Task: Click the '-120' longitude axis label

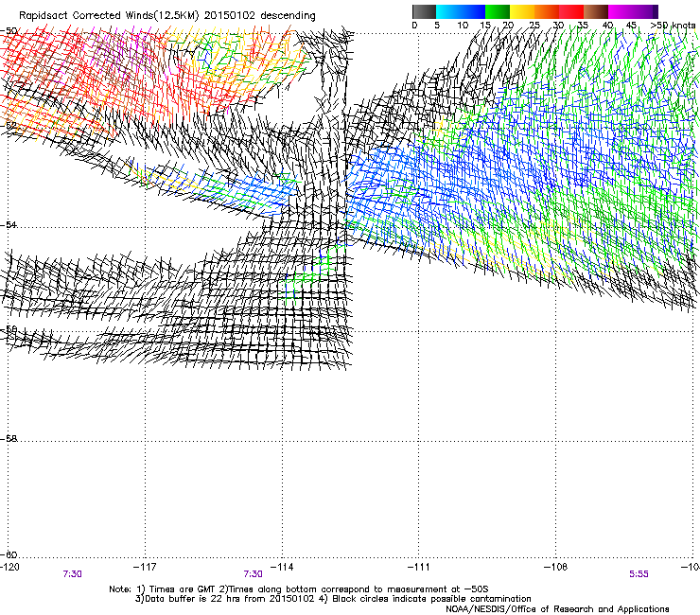Action: click(9, 567)
